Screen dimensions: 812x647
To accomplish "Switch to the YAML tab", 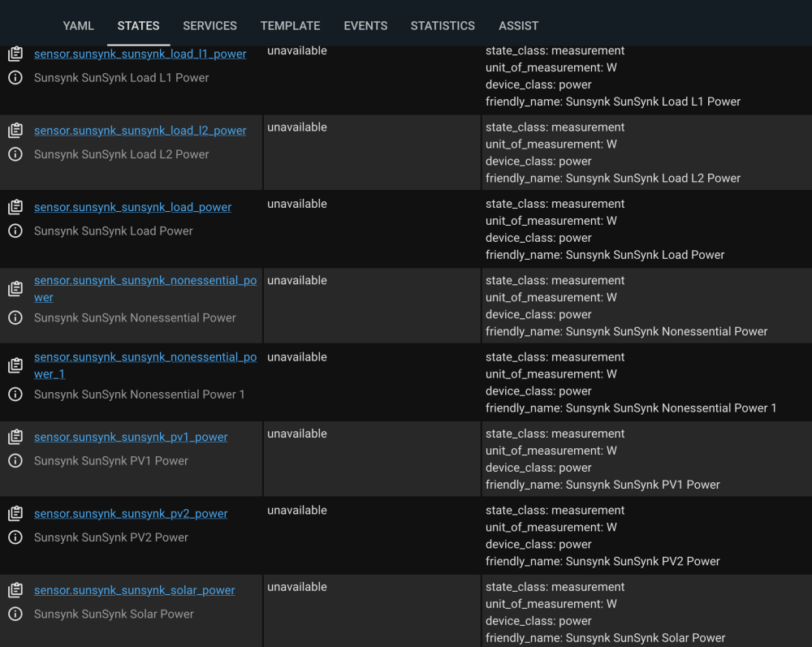I will pos(78,26).
